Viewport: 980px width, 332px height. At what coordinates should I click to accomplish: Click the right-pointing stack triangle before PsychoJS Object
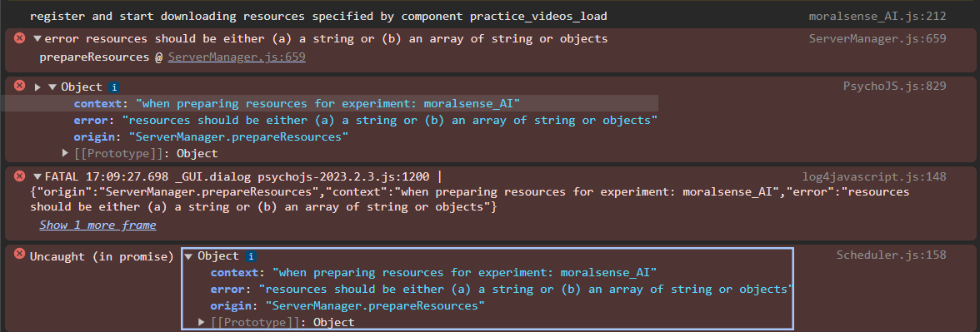point(37,87)
